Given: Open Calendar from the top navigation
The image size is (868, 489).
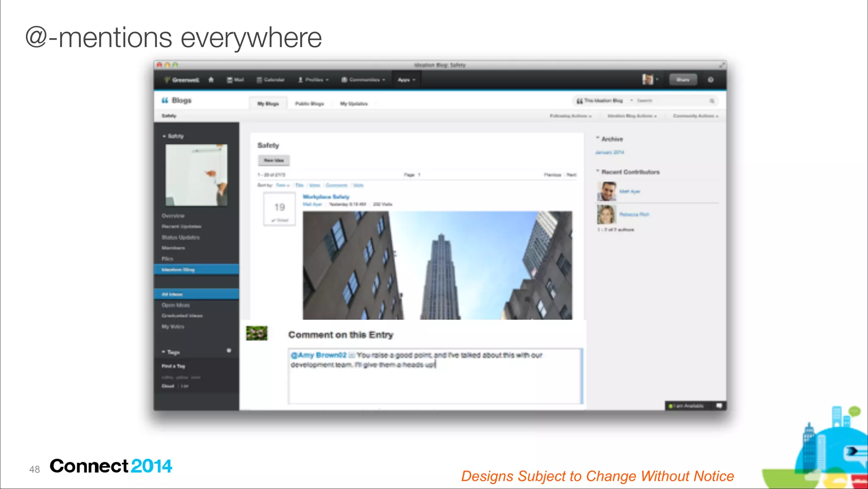Looking at the screenshot, I should 270,80.
